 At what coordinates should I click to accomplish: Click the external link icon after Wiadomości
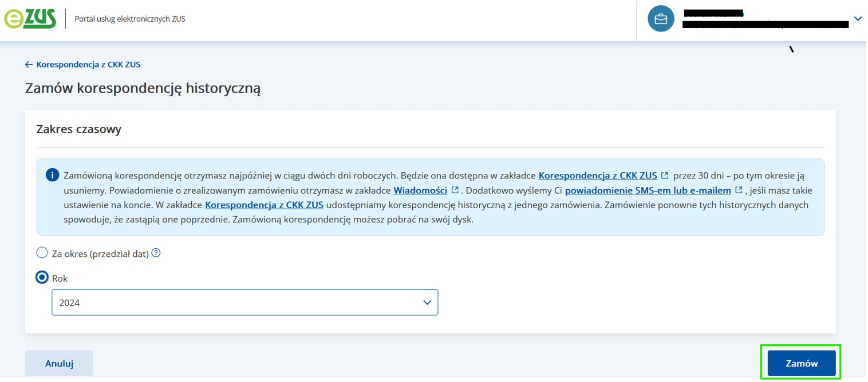[455, 190]
